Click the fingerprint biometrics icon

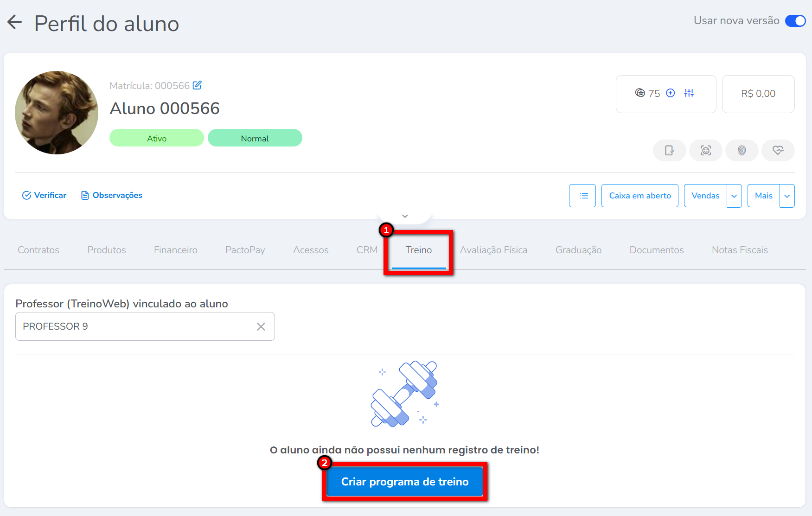tap(742, 151)
